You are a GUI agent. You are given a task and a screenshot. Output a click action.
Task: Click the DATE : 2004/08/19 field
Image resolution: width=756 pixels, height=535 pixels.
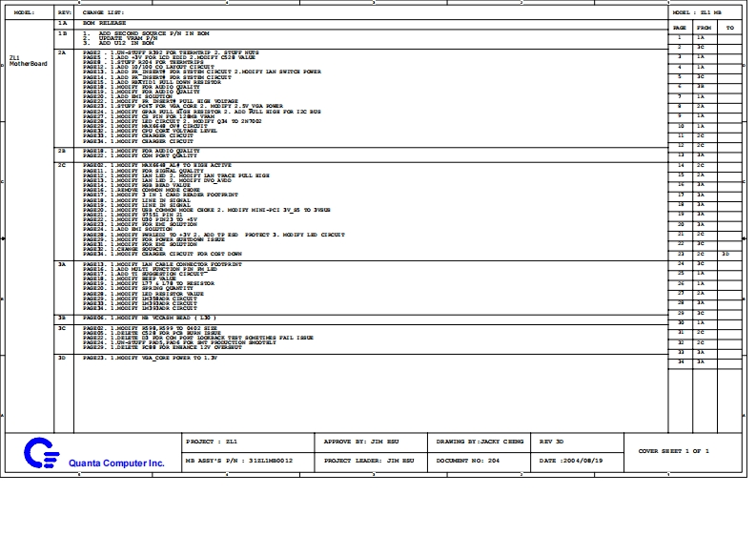pos(574,460)
